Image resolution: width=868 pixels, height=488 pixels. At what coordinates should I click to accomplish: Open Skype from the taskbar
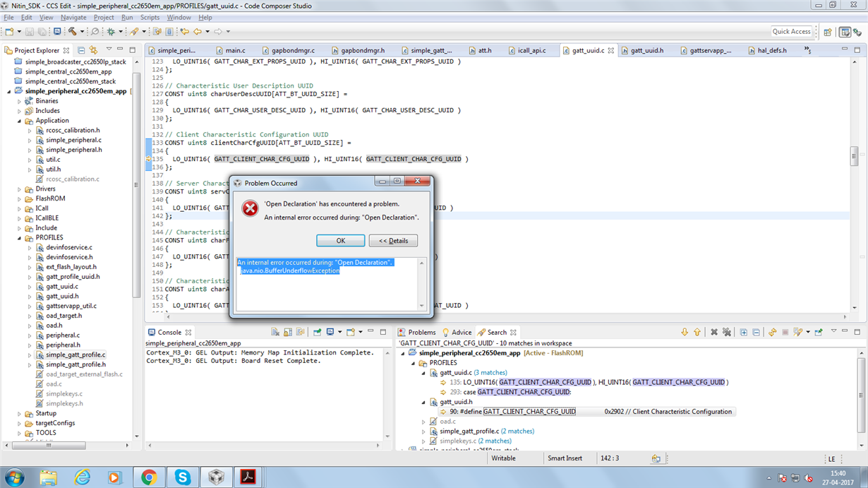[183, 477]
